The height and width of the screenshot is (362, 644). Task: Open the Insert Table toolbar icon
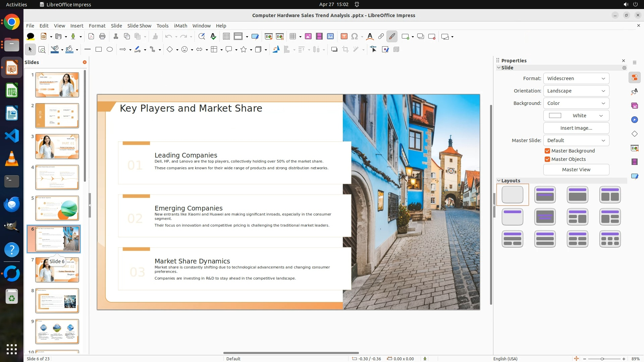(293, 37)
